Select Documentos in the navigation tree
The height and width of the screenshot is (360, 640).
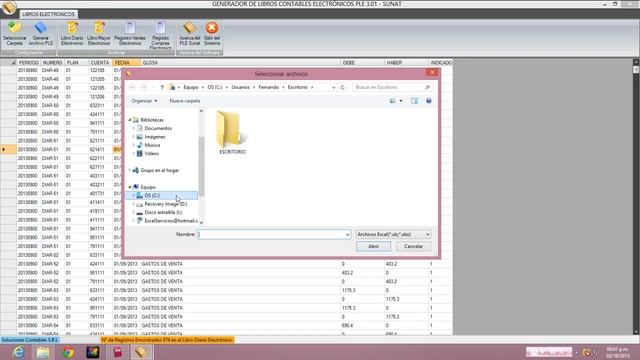tap(158, 128)
